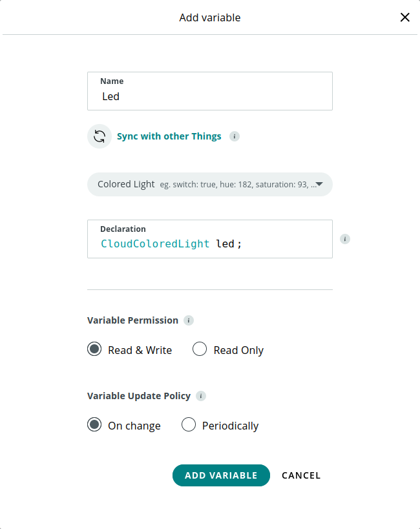
Task: Close the Add variable dialog
Action: point(404,17)
